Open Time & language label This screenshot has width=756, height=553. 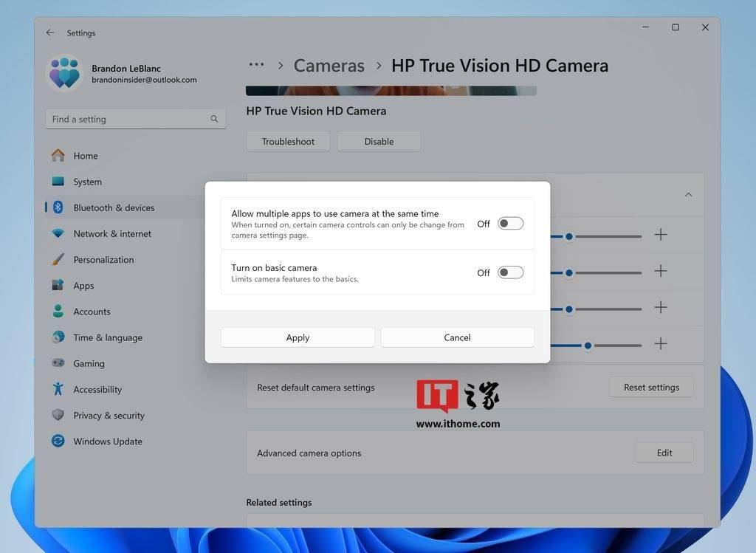coord(108,337)
